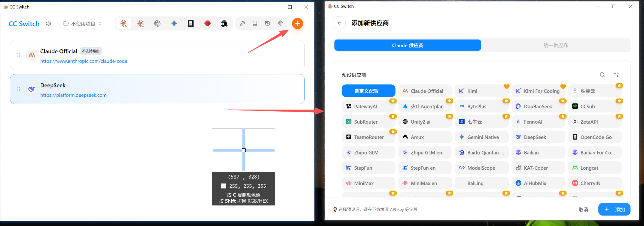The image size is (644, 226).
Task: Go back using the arrow beside 添加新供应商
Action: tap(339, 23)
